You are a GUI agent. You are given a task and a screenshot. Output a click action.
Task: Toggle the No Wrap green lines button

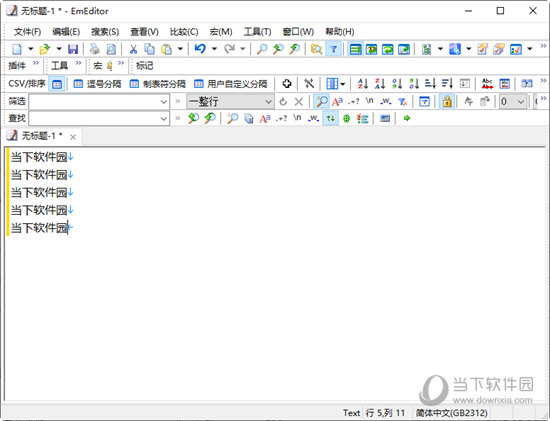[x=355, y=49]
